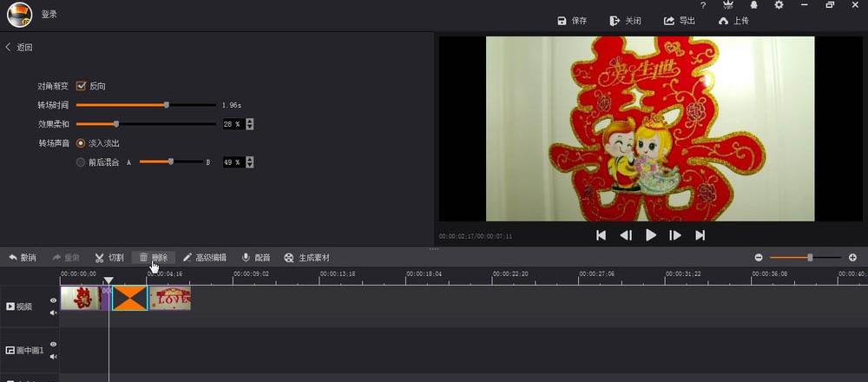Image resolution: width=868 pixels, height=382 pixels.
Task: Open the settings gear icon
Action: [x=779, y=5]
